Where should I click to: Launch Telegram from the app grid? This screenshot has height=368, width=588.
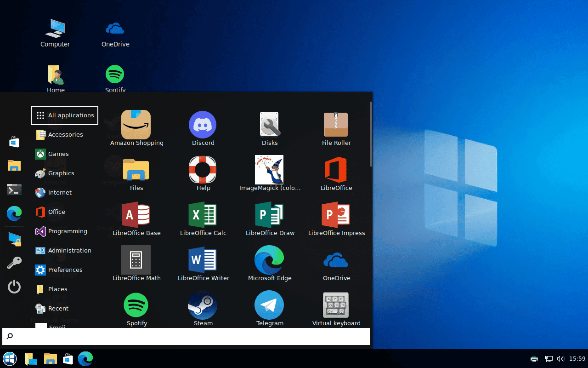click(x=270, y=309)
